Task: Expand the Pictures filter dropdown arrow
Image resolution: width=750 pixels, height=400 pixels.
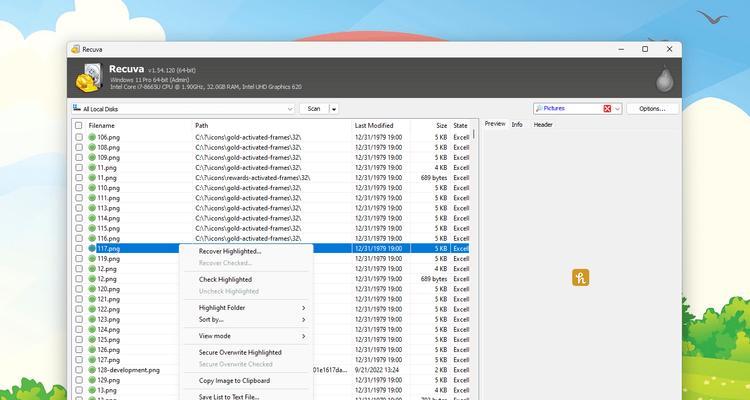Action: pos(617,109)
